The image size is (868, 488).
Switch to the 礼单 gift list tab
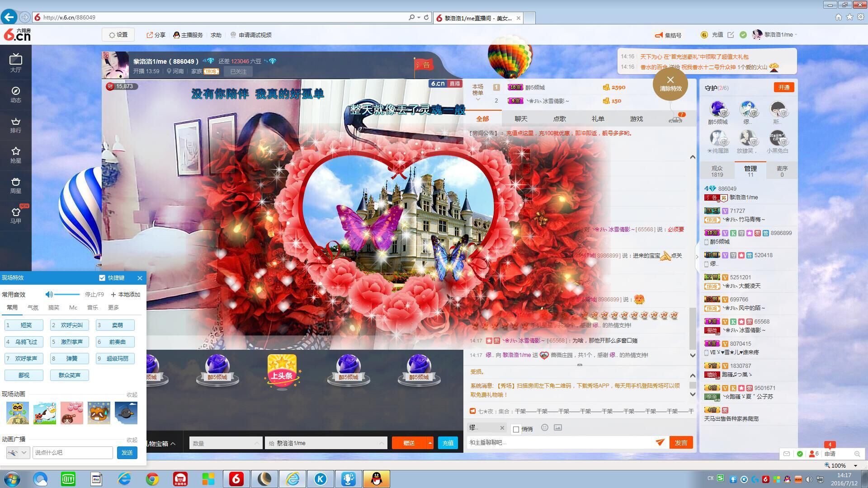(598, 119)
